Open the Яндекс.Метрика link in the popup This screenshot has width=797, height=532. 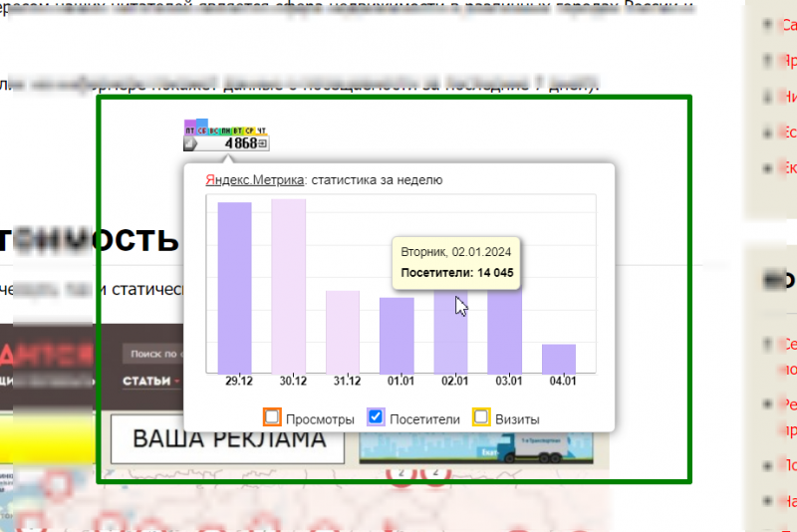254,180
